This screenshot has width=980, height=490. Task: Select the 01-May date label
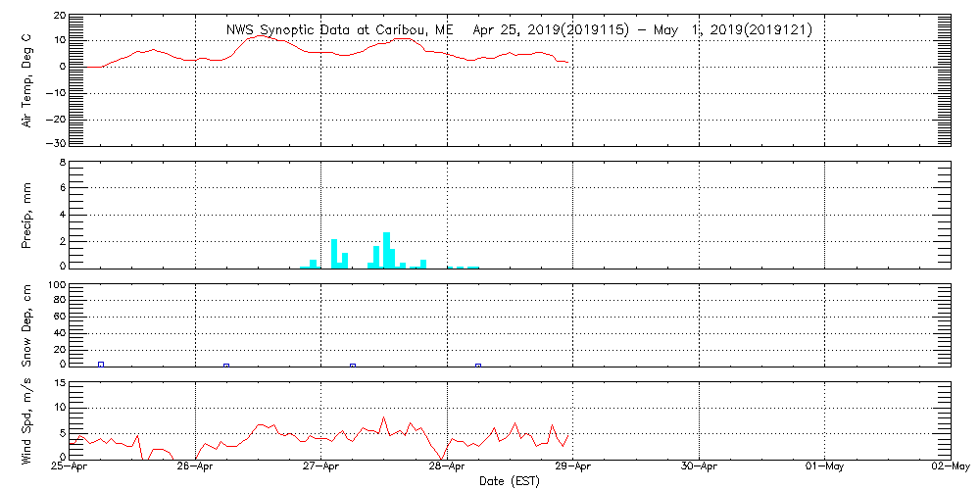click(824, 467)
